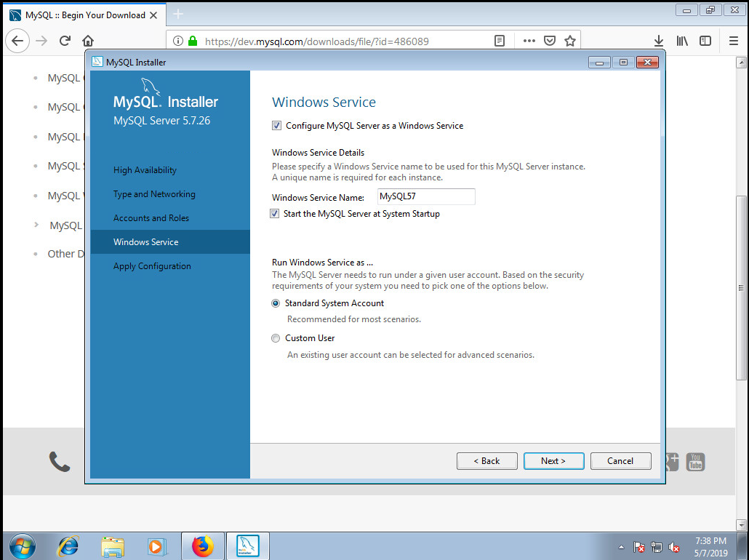
Task: Open the Windows Start menu
Action: click(22, 546)
